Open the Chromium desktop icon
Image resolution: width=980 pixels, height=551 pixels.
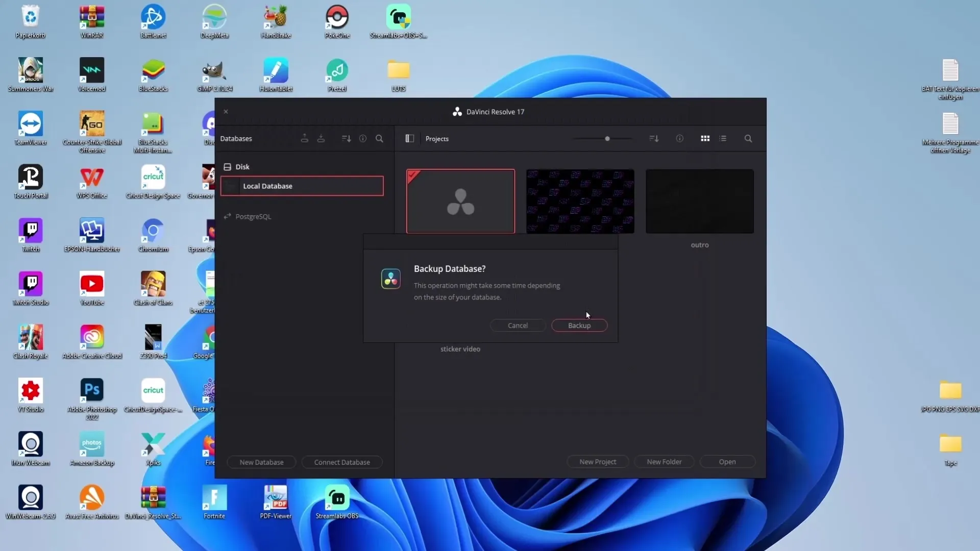point(153,235)
